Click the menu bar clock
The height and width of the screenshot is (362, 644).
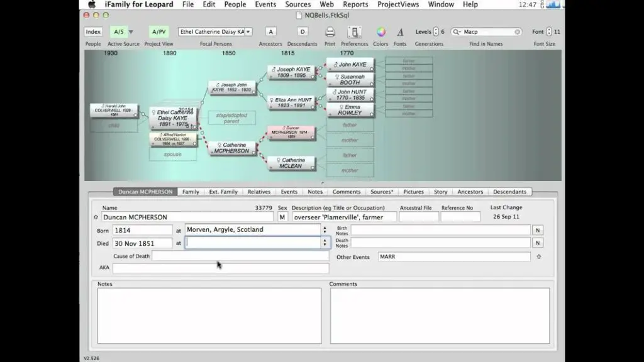(x=528, y=4)
